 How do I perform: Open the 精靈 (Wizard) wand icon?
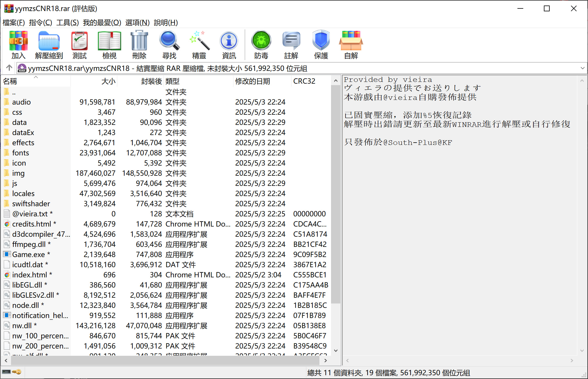(199, 41)
